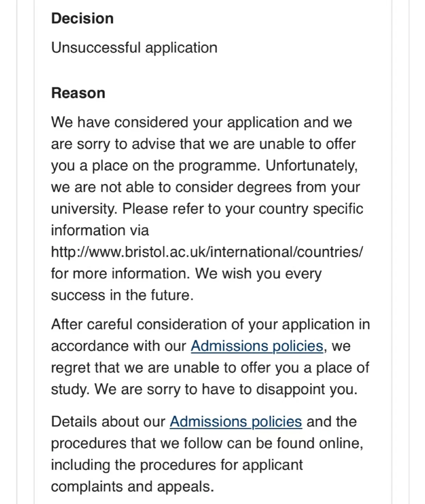Image resolution: width=425 pixels, height=504 pixels.
Task: Click the Decision heading
Action: (82, 18)
